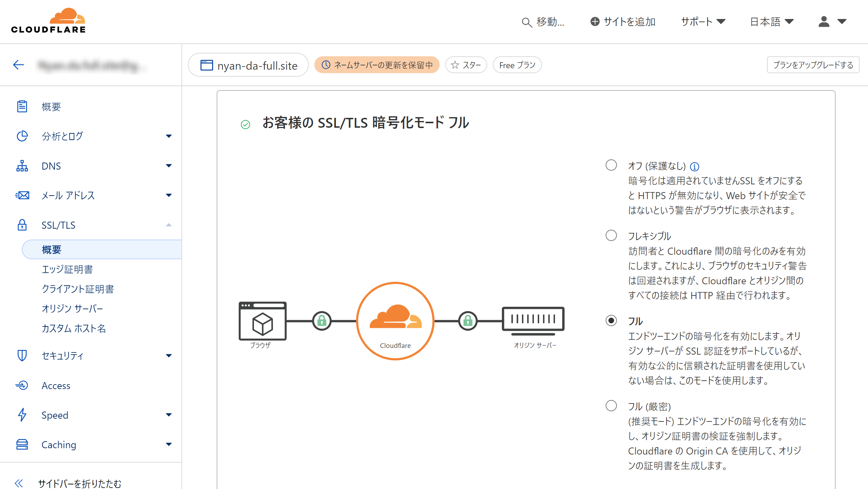This screenshot has width=868, height=489.
Task: Click the DNS network icon
Action: tap(22, 166)
